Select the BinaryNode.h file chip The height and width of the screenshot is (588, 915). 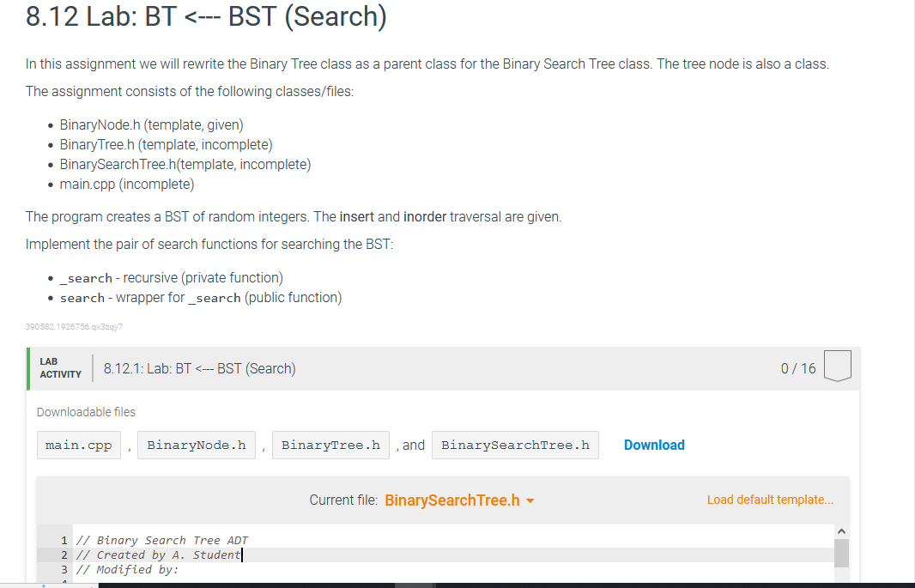tap(196, 445)
